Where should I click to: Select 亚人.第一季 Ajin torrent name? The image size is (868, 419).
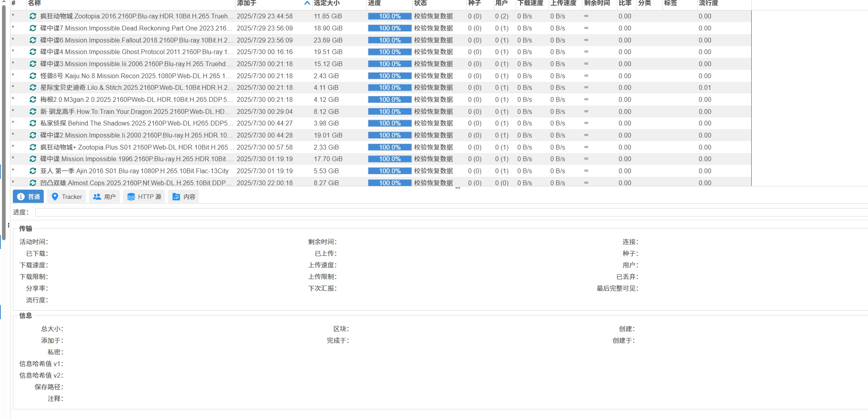click(134, 171)
